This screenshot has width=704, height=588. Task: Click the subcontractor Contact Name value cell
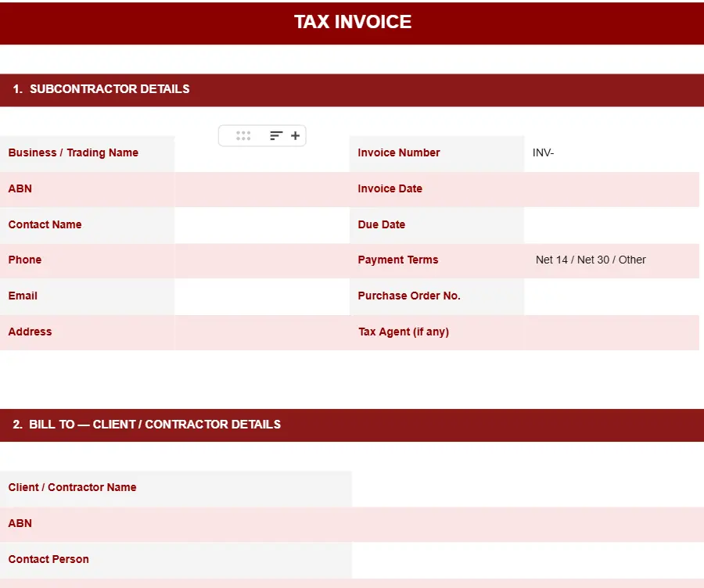[261, 225]
